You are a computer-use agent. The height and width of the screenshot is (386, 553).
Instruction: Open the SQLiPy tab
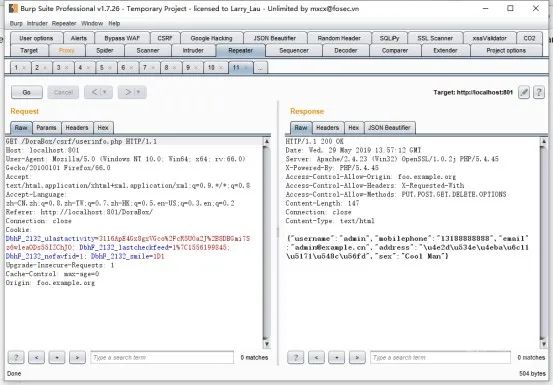[389, 38]
